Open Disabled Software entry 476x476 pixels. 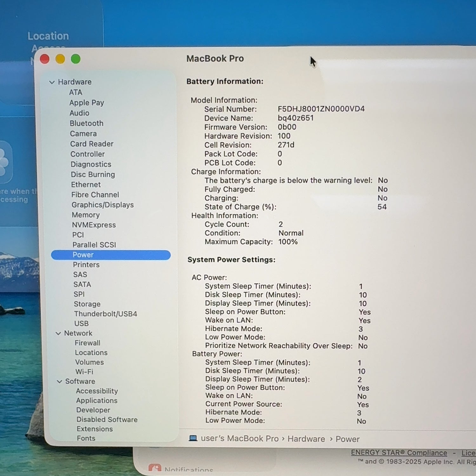tap(107, 420)
